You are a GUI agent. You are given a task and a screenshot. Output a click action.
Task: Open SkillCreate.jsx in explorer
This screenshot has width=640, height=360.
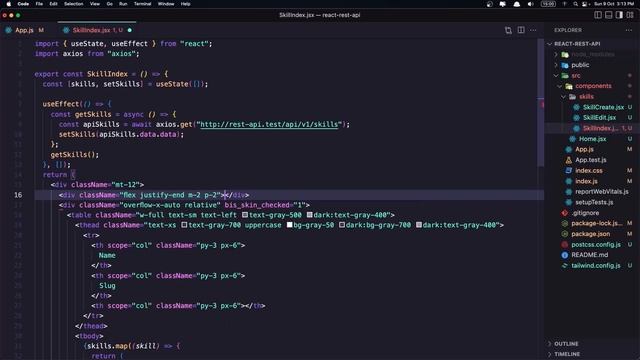click(x=603, y=107)
